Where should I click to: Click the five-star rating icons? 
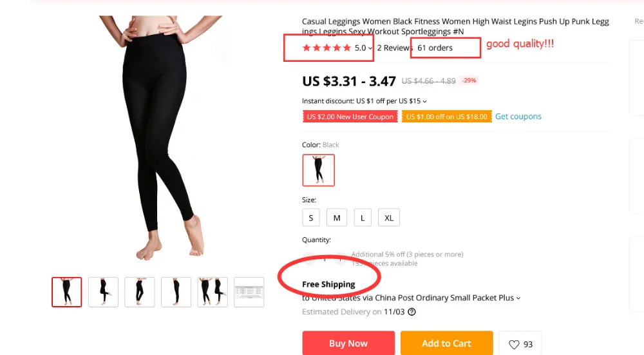click(x=327, y=48)
